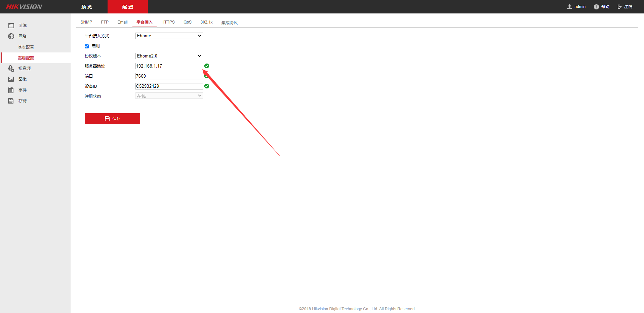Switch to the SNMP tab
The image size is (644, 313).
[86, 22]
